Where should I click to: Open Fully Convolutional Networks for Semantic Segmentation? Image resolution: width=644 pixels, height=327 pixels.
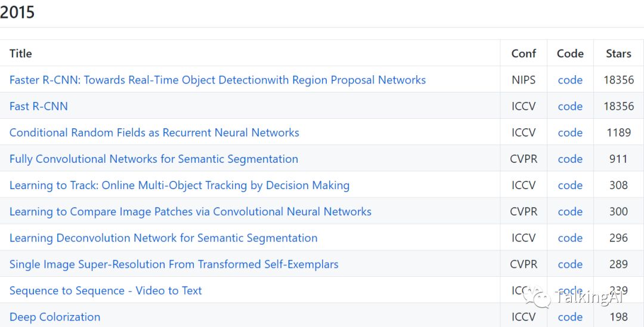[153, 159]
